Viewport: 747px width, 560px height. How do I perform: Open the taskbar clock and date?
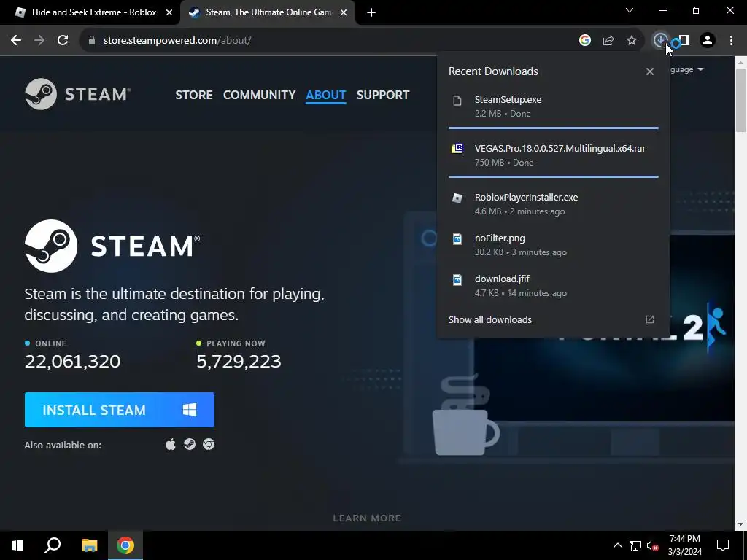tap(684, 545)
